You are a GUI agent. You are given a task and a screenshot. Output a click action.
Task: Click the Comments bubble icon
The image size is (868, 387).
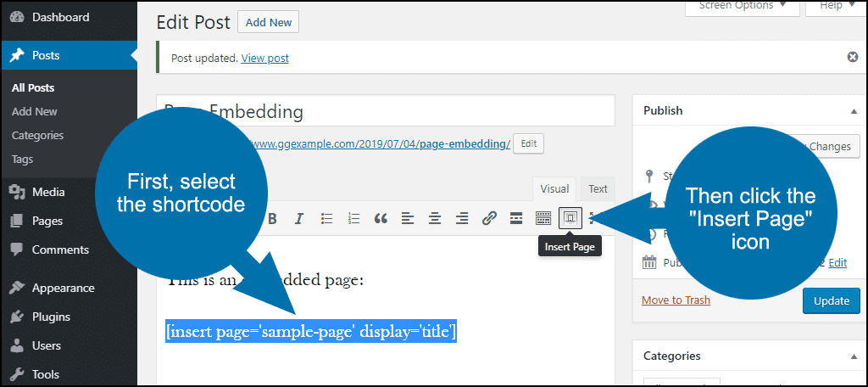(x=17, y=250)
